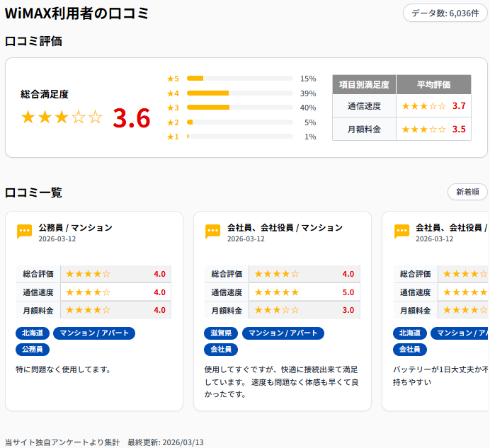Click 総合評価 stars on 滋賀県 card
This screenshot has width=490, height=448.
tap(277, 274)
